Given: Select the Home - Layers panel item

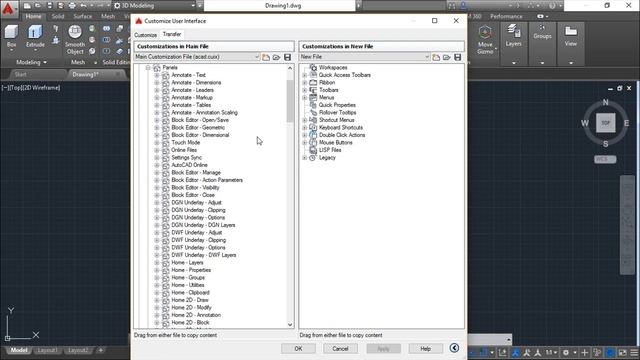Looking at the screenshot, I should coord(187,262).
